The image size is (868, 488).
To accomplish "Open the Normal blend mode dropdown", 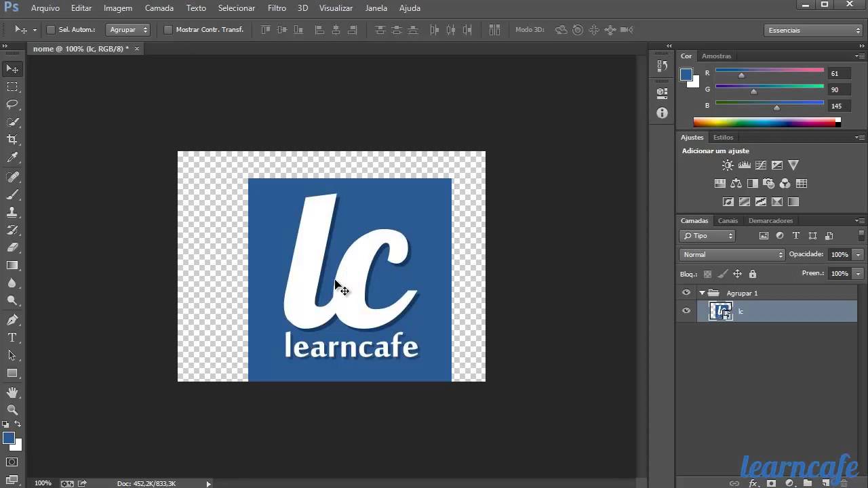I will pos(732,255).
